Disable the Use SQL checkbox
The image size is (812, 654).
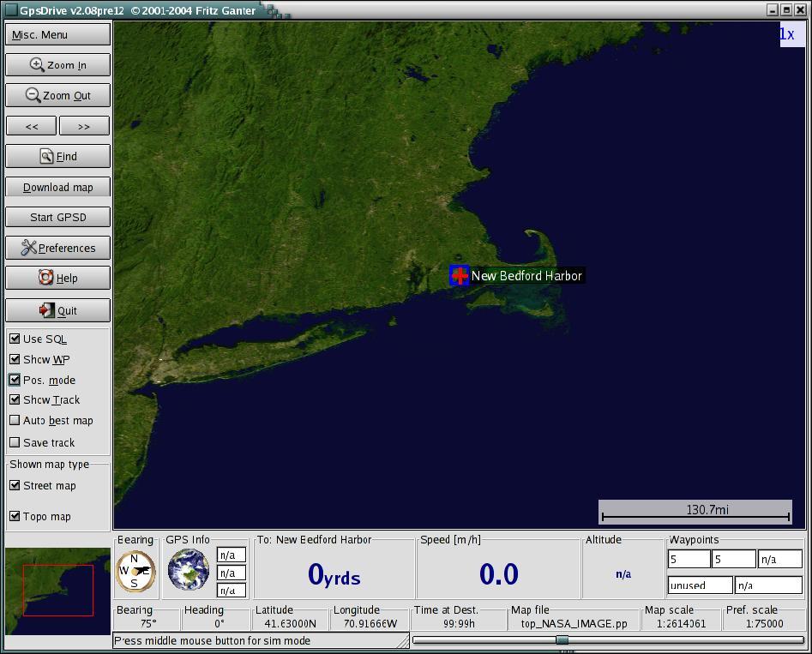[x=15, y=339]
